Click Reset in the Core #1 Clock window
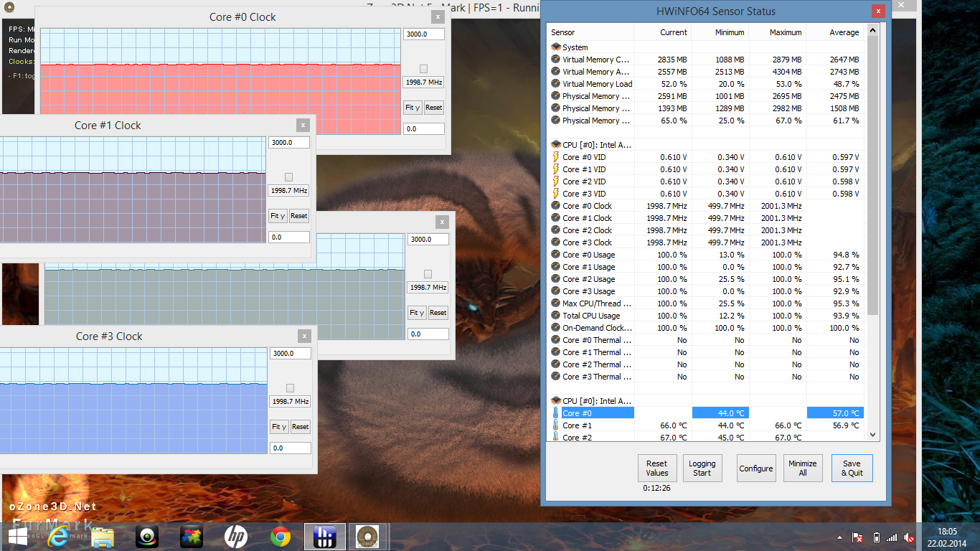This screenshot has width=980, height=551. (299, 216)
